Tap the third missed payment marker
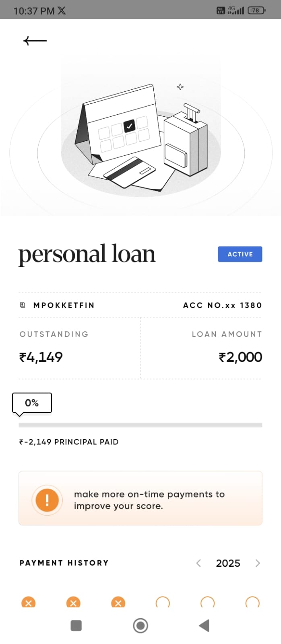Image resolution: width=281 pixels, height=644 pixels. pos(118,603)
